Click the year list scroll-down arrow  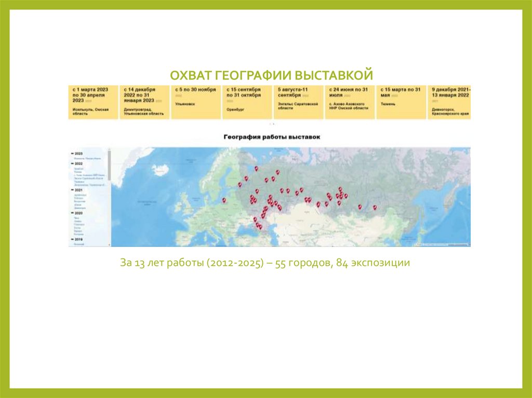tap(109, 244)
